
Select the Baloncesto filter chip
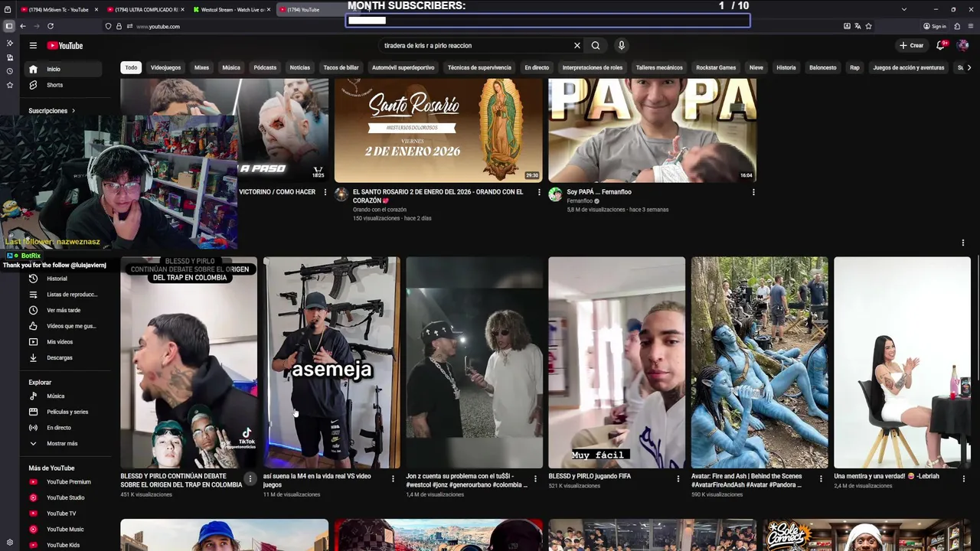[x=823, y=67]
